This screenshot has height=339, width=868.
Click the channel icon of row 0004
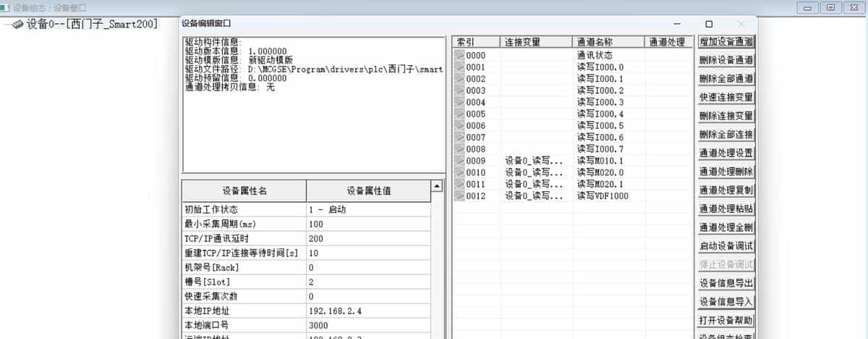[459, 102]
